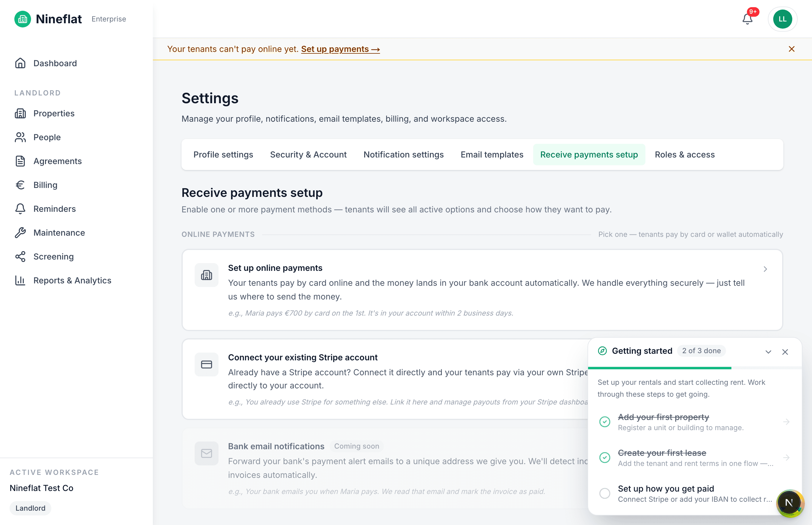Select Receive payments setup tab
The height and width of the screenshot is (525, 812).
click(589, 155)
